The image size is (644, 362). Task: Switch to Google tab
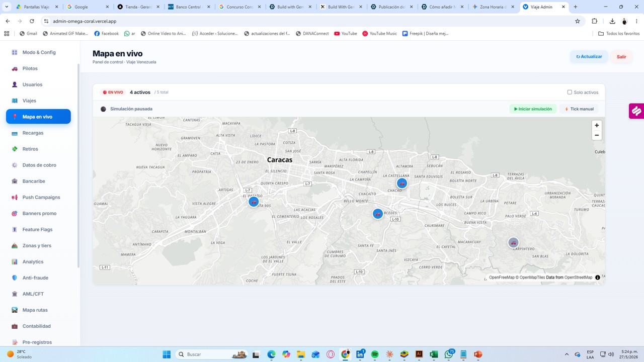pos(88,7)
